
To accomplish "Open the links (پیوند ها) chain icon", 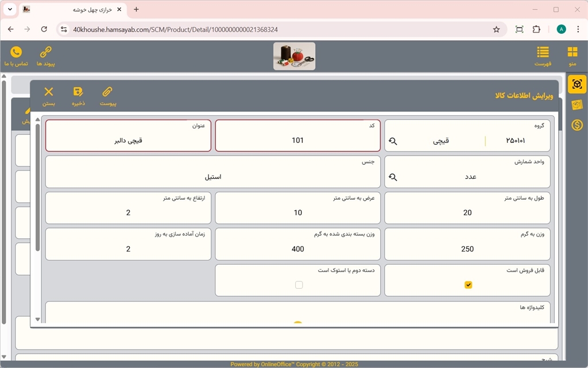I will pos(45,53).
